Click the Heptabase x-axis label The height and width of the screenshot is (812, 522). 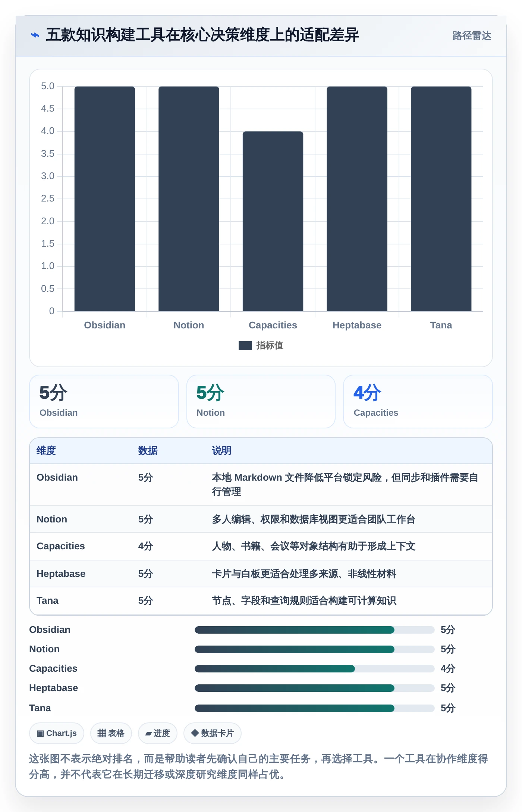(x=357, y=325)
